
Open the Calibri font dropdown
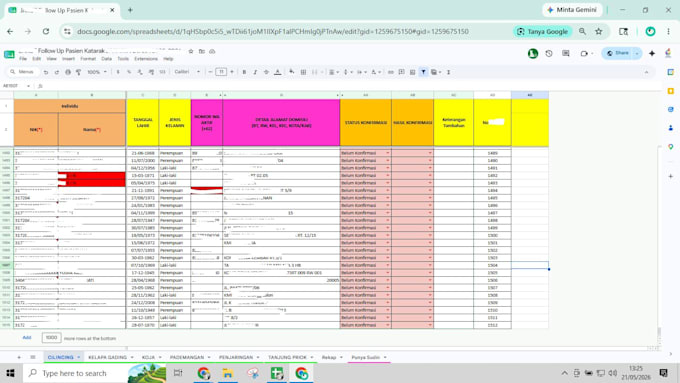pyautogui.click(x=187, y=72)
